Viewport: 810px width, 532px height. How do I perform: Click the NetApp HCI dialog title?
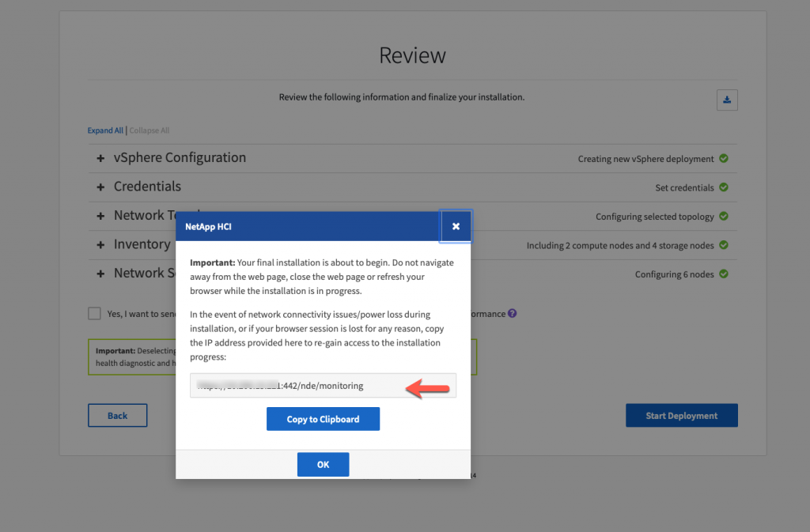click(x=208, y=227)
